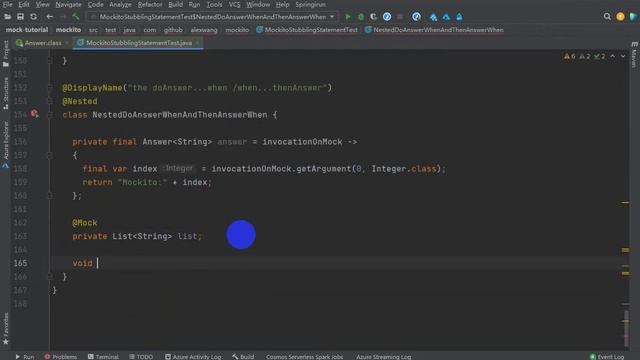640x360 pixels.
Task: Navigate back with the left arrow
Action: (49, 17)
